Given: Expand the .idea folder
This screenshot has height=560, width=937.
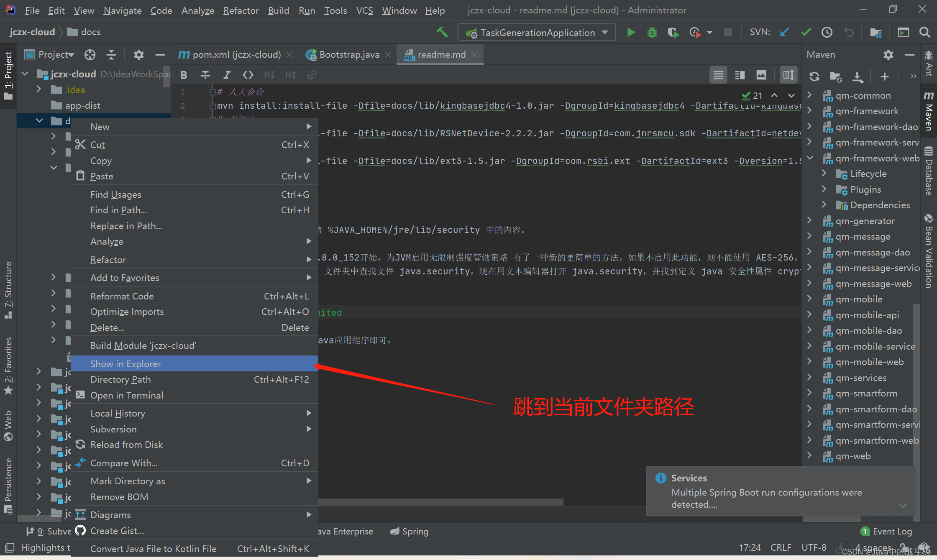Looking at the screenshot, I should [x=39, y=89].
